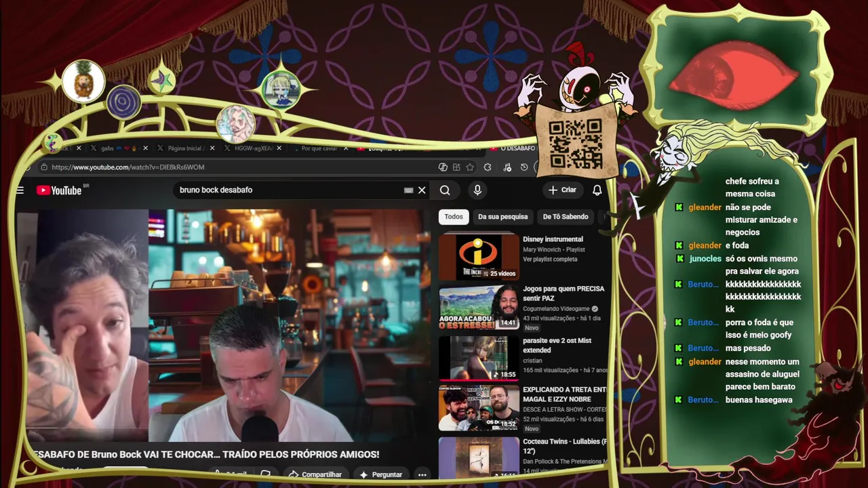Open the on-screen keyboard in search box

click(x=408, y=190)
